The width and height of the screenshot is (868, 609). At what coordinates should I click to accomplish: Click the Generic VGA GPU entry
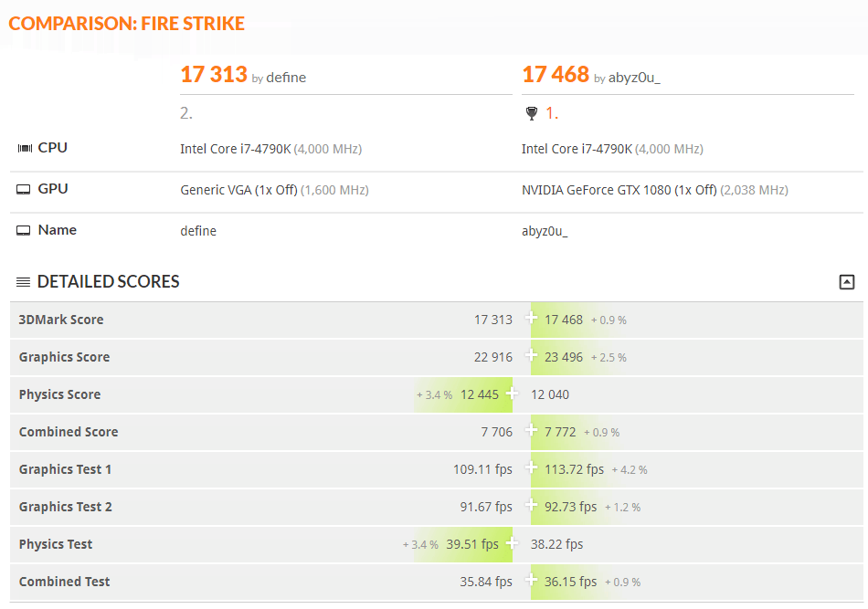click(238, 190)
